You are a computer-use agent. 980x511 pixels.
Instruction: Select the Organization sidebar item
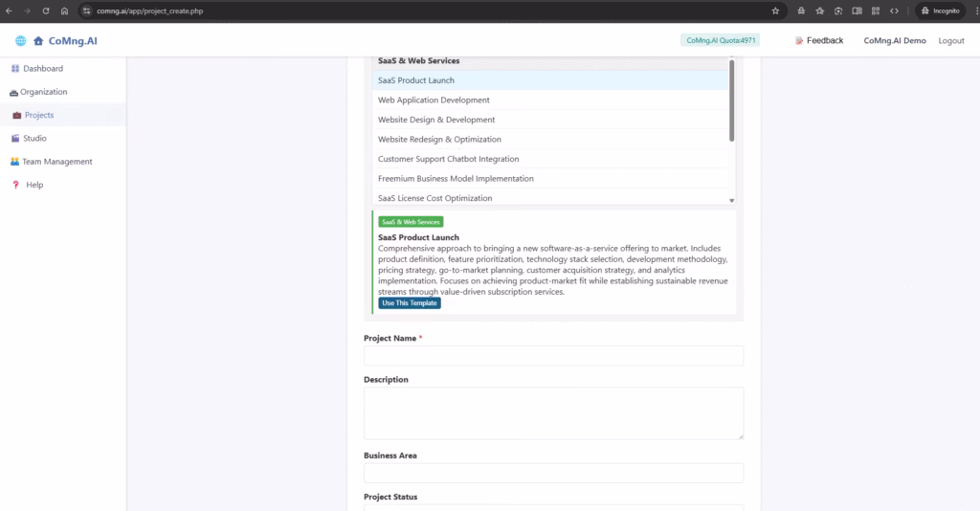pyautogui.click(x=38, y=92)
